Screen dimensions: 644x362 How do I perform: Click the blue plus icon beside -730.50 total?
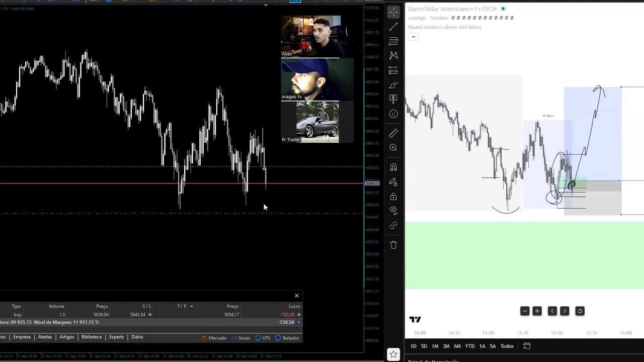pyautogui.click(x=298, y=322)
